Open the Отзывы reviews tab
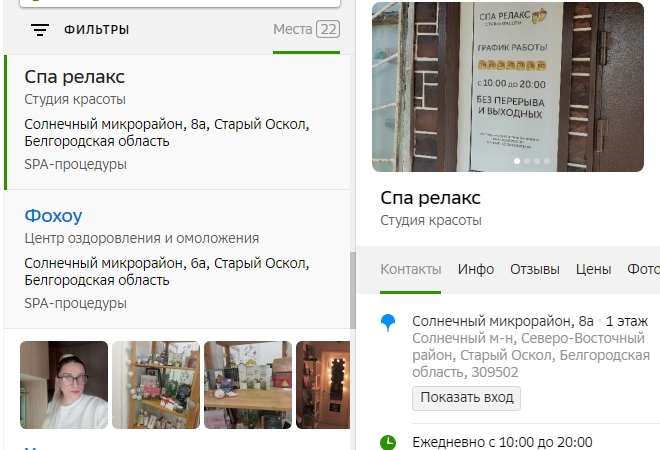660x450 pixels. pyautogui.click(x=535, y=269)
